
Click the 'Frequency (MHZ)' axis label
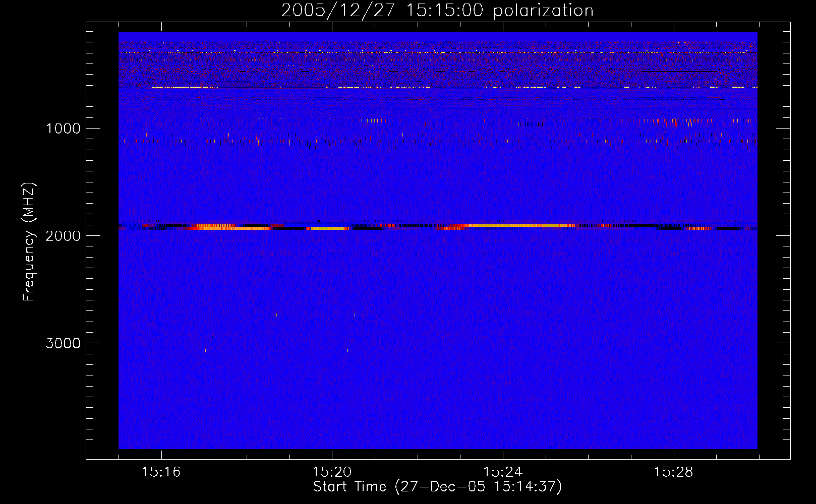[x=29, y=242]
